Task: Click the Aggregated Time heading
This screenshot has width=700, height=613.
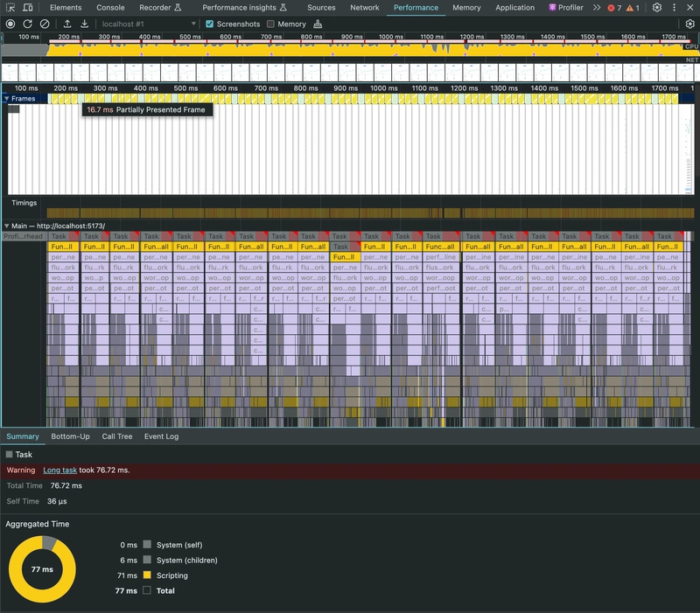Action: 38,524
